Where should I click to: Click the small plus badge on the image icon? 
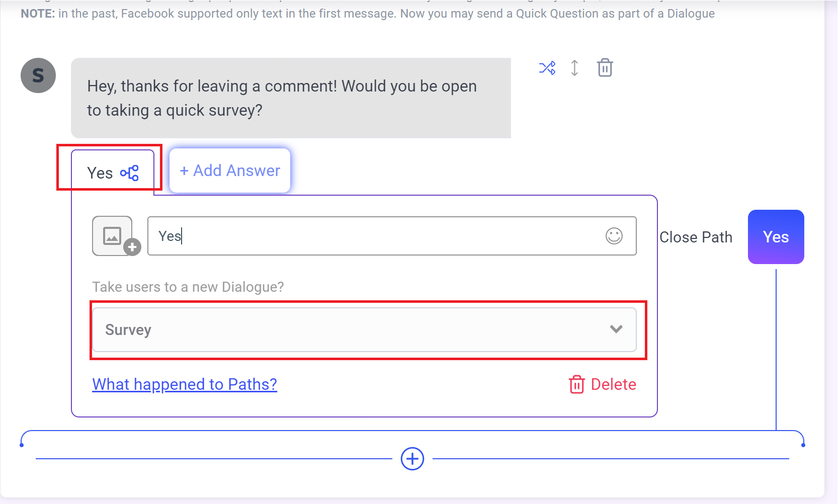[132, 247]
